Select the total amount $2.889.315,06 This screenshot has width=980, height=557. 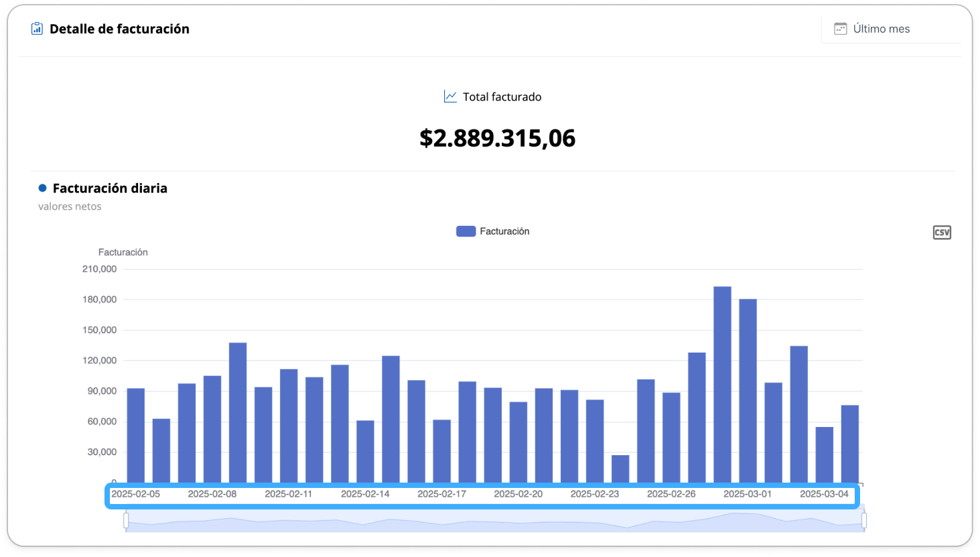pyautogui.click(x=498, y=138)
